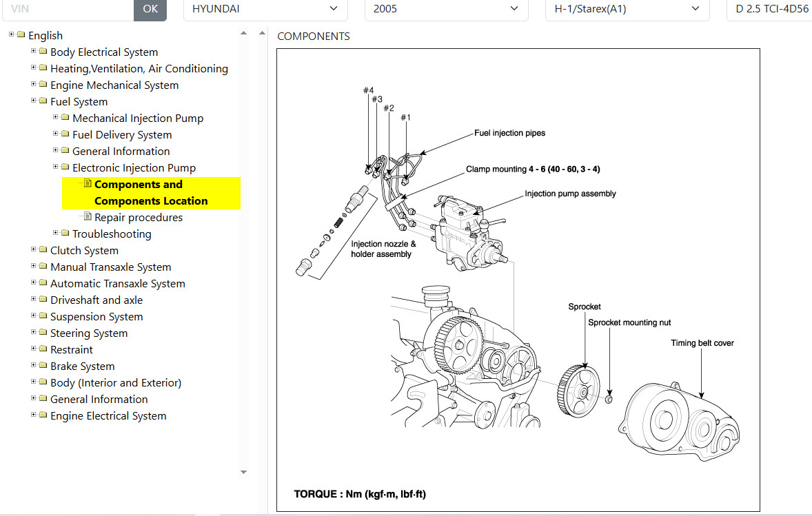The image size is (812, 516).
Task: Open the D 2.5 TCI-4D56 engine dropdown
Action: (x=769, y=9)
